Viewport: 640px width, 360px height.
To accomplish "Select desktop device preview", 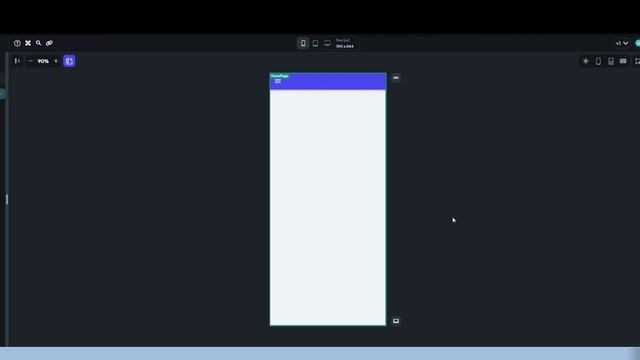I will (327, 43).
